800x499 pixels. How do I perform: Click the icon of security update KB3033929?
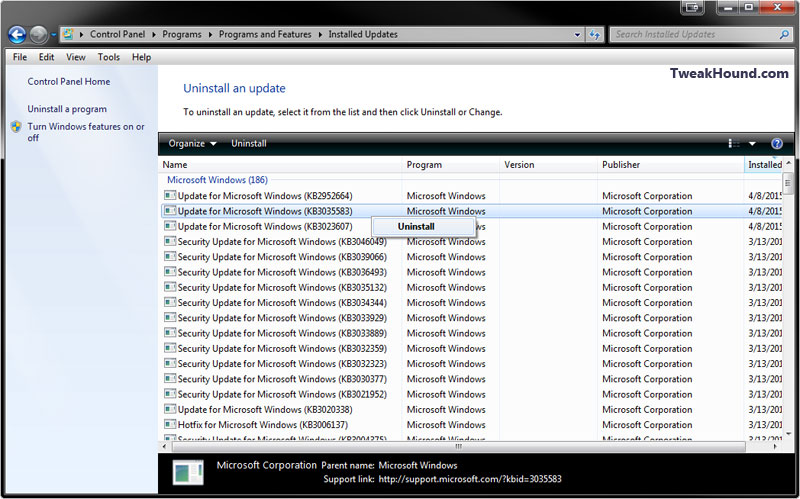(x=170, y=318)
